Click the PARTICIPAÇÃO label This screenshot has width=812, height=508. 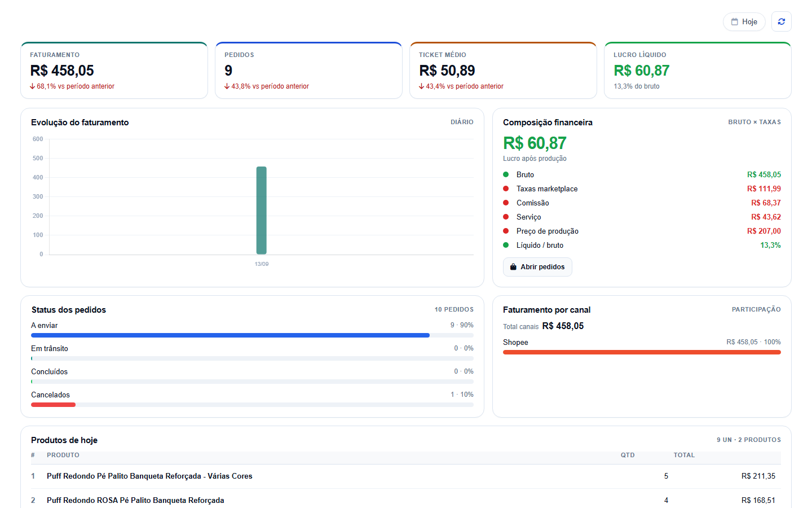click(756, 309)
